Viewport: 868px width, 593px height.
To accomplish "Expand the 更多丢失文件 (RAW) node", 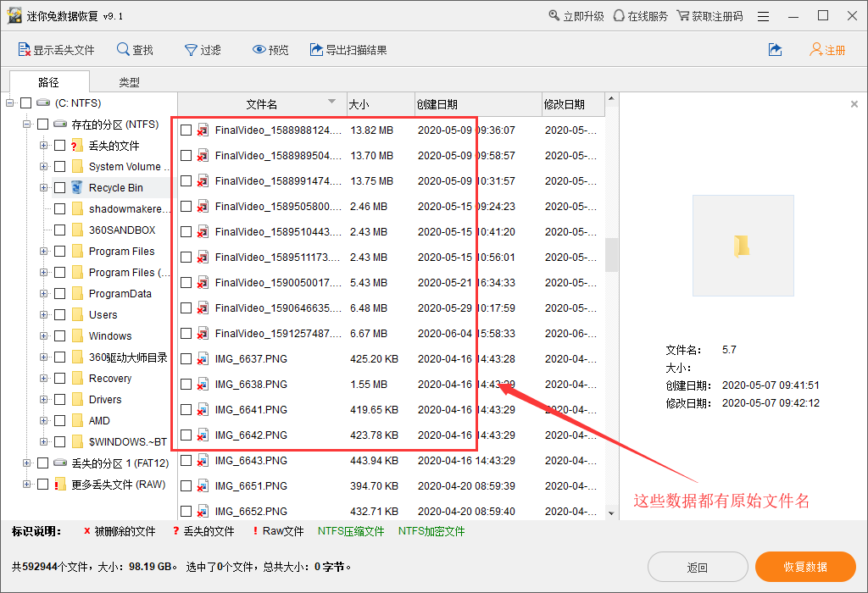I will (x=26, y=485).
